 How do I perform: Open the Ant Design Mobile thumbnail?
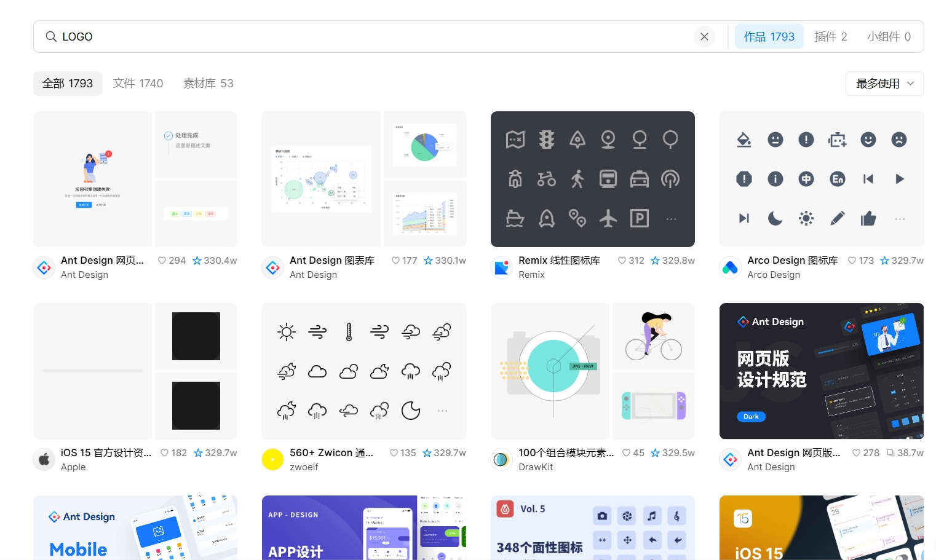pyautogui.click(x=135, y=527)
